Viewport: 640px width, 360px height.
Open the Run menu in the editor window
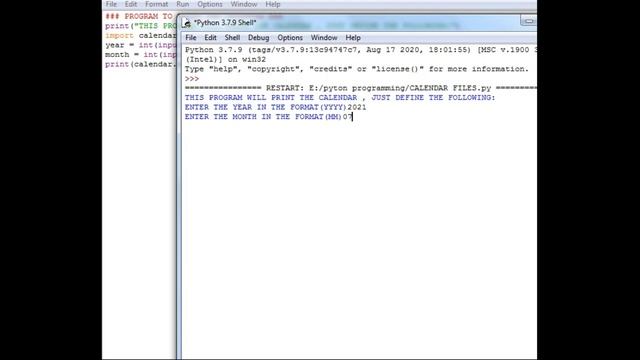182,4
